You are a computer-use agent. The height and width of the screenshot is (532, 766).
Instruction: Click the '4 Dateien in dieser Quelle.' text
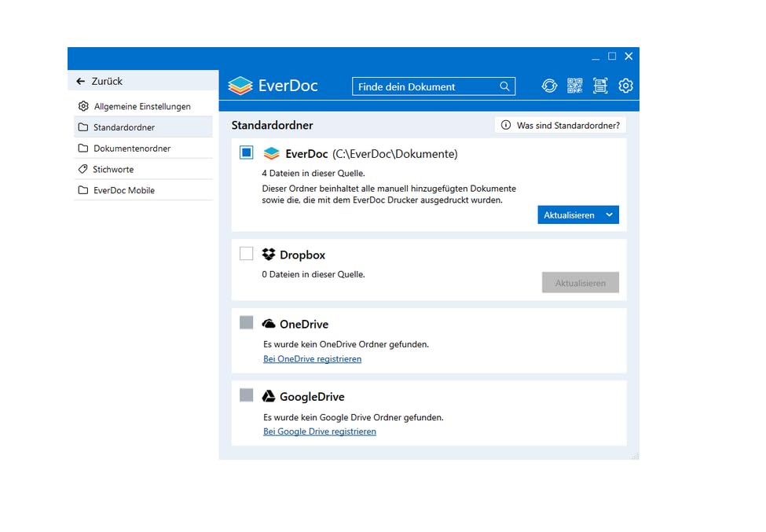point(313,173)
